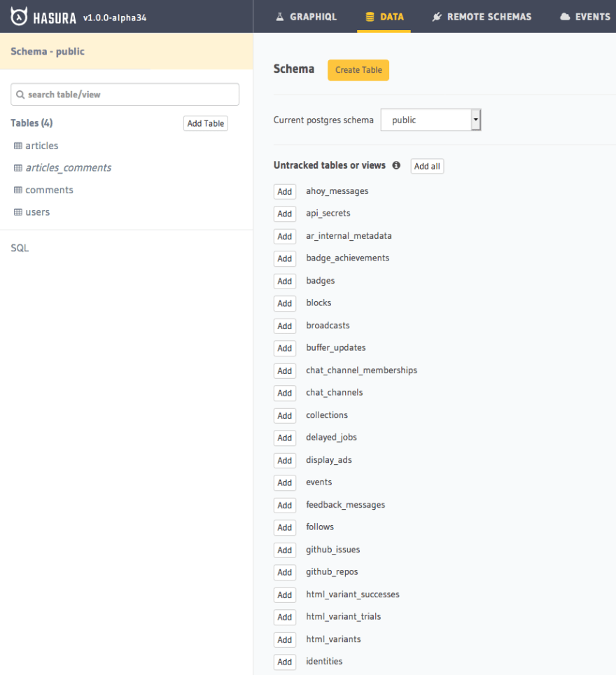Add the html_variant_successes table

[x=284, y=595]
